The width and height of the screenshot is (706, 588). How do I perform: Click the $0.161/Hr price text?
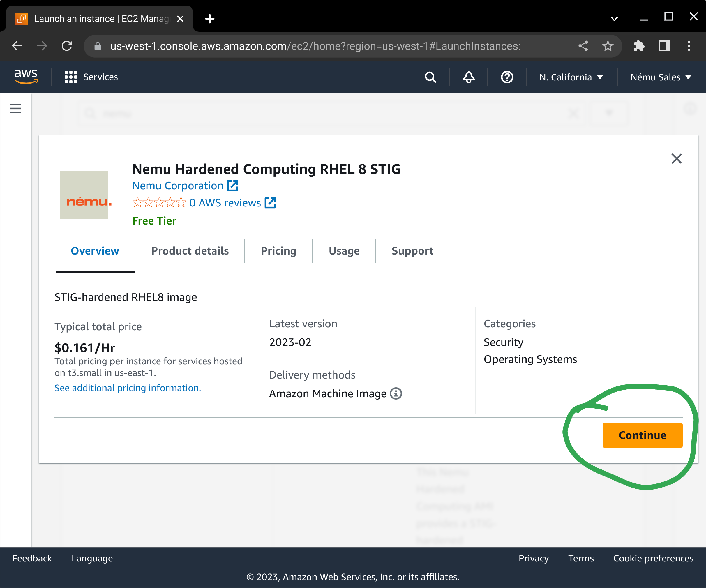point(85,348)
